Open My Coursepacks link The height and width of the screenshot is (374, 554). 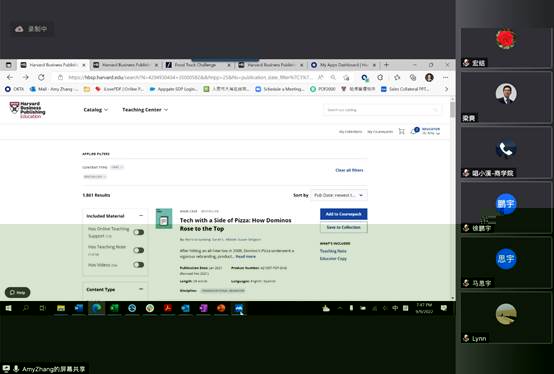[380, 132]
